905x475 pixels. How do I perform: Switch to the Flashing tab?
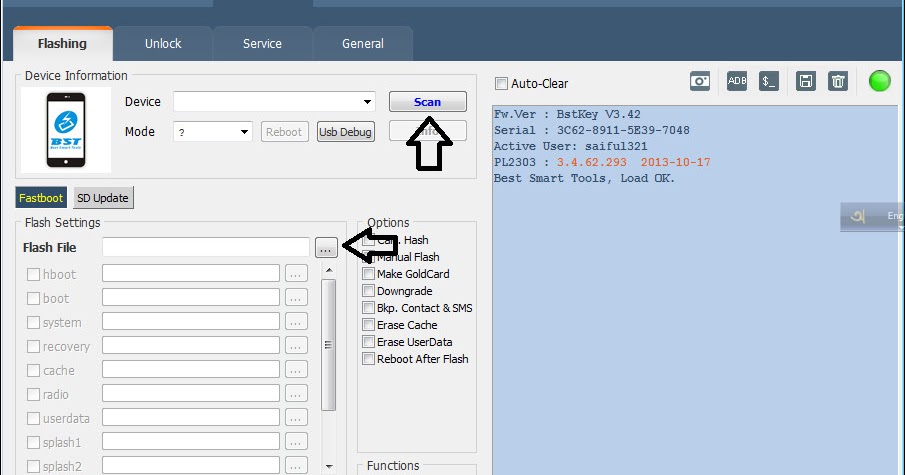(x=62, y=43)
